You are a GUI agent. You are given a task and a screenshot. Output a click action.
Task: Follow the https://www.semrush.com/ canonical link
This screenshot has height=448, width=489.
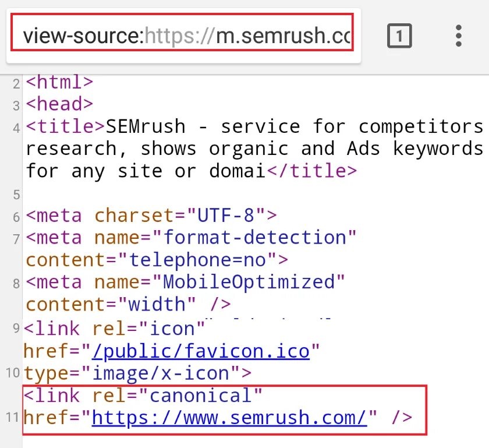tap(230, 417)
